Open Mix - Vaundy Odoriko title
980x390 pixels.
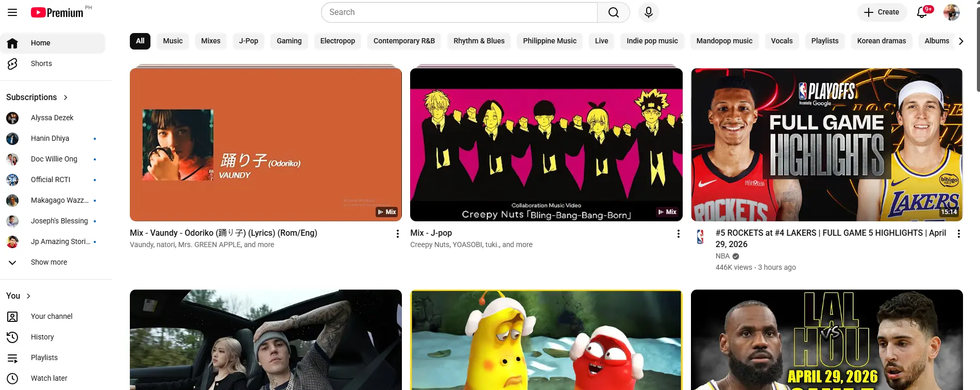224,233
